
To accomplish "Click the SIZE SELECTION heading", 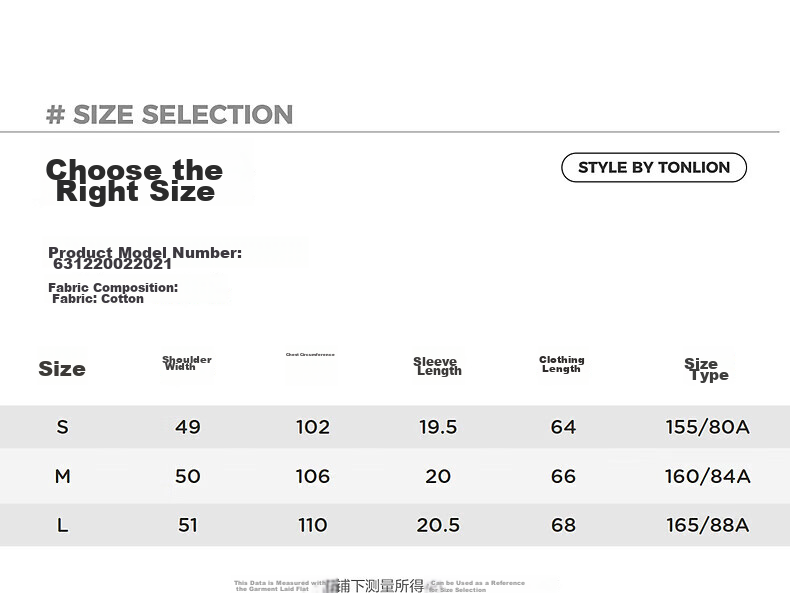I will (x=169, y=114).
